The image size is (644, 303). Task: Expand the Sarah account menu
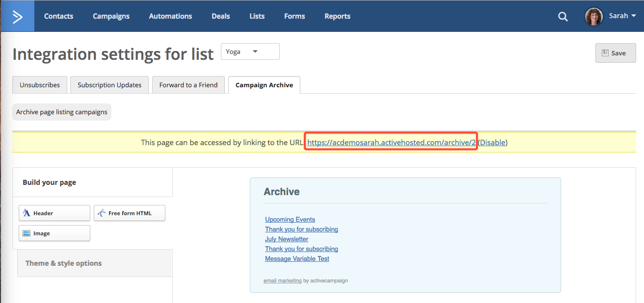pyautogui.click(x=622, y=16)
